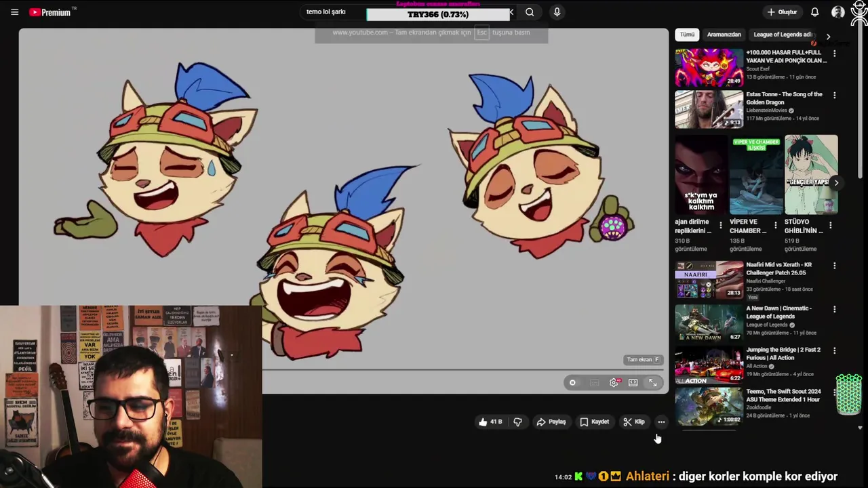Dislike the video with thumbs down

pyautogui.click(x=517, y=422)
